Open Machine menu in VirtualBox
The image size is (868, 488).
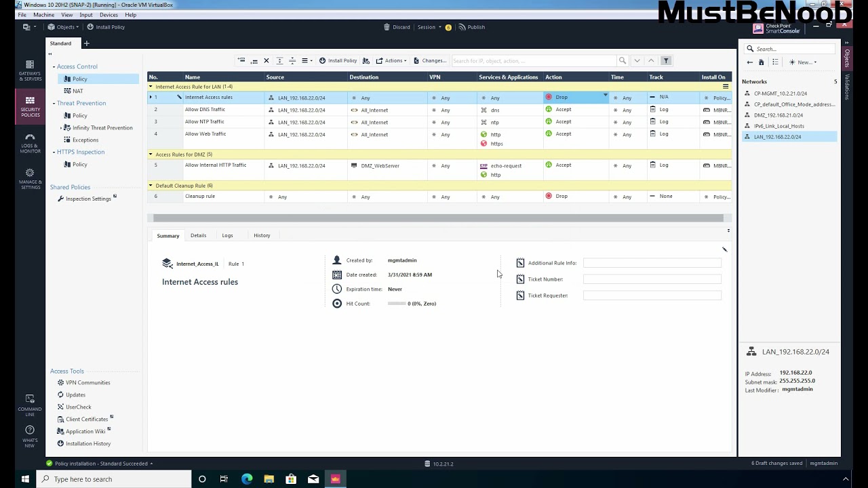click(43, 14)
